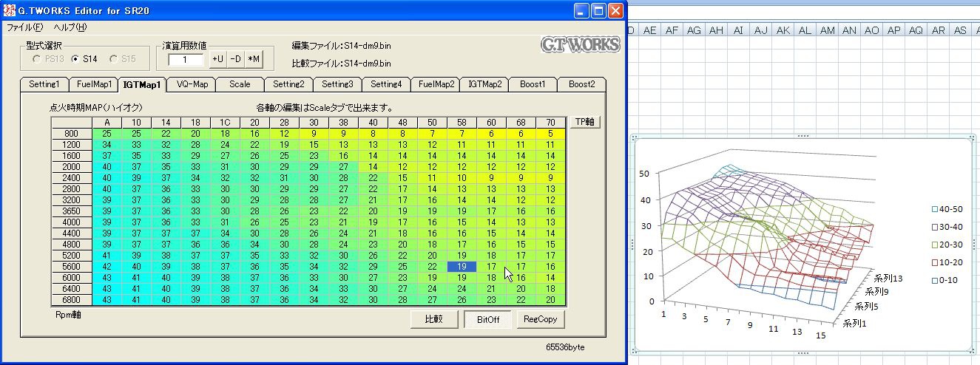Screen dimensions: 980x365
Task: Click the 演算用数値 input field
Action: click(x=186, y=59)
